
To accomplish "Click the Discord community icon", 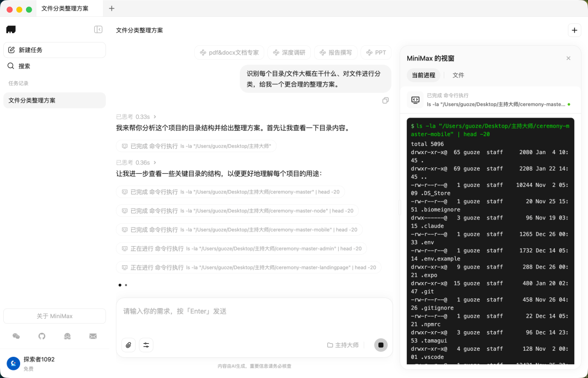I will click(x=67, y=336).
